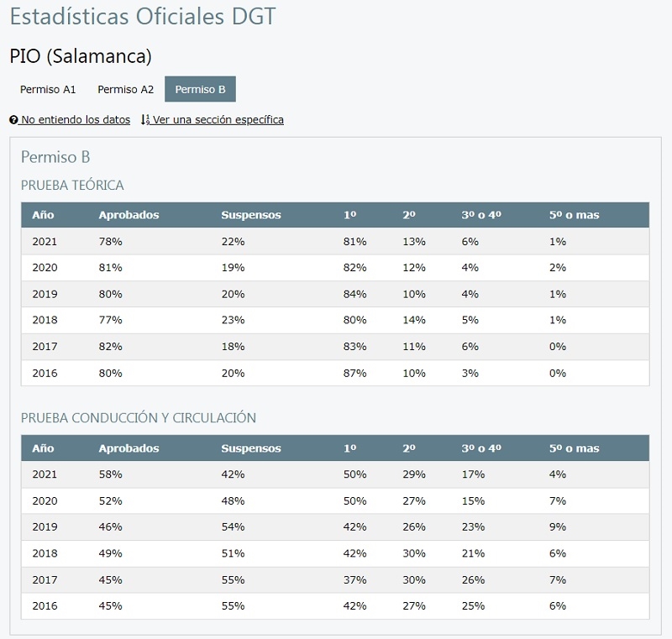
Task: Click the Año header in theory table
Action: click(43, 215)
